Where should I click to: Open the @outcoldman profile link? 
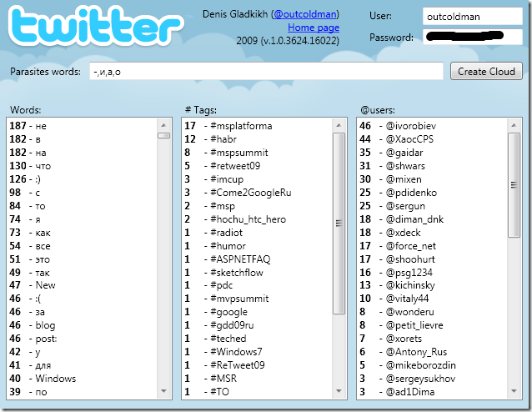tap(305, 14)
